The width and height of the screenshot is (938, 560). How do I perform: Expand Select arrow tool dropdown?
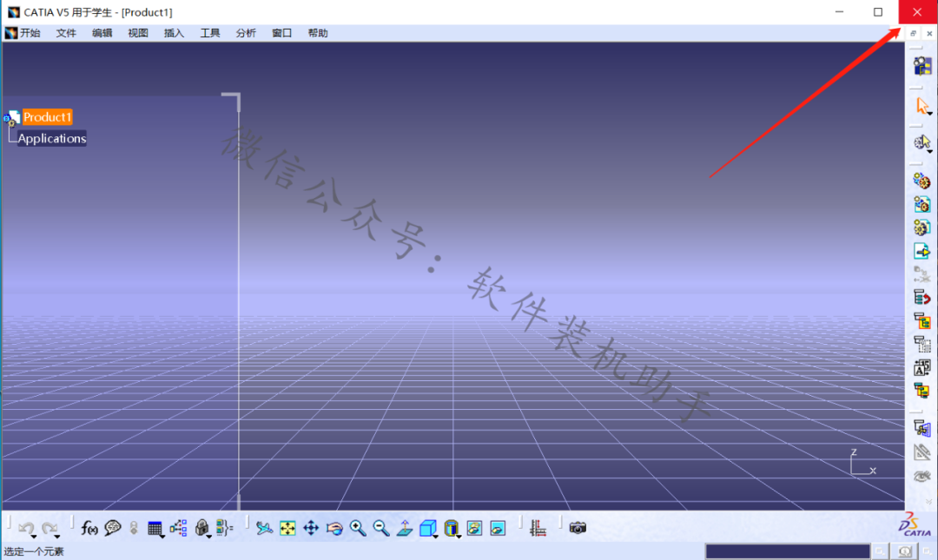(x=930, y=114)
